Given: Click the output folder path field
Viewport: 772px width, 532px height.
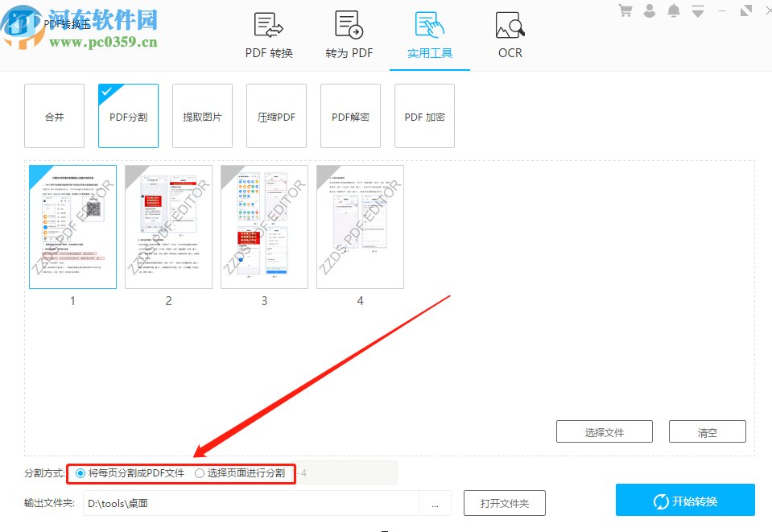Looking at the screenshot, I should click(x=251, y=503).
